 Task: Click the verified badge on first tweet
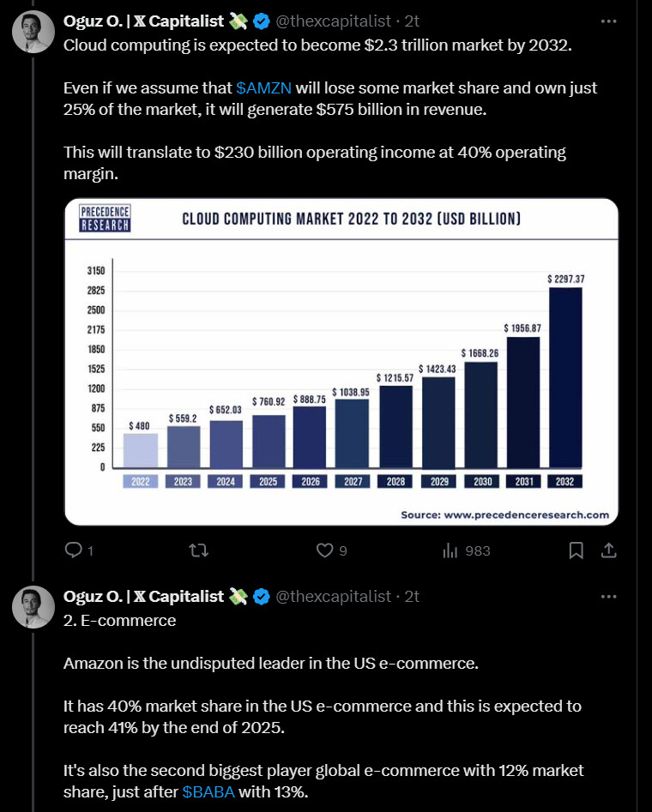pos(261,21)
